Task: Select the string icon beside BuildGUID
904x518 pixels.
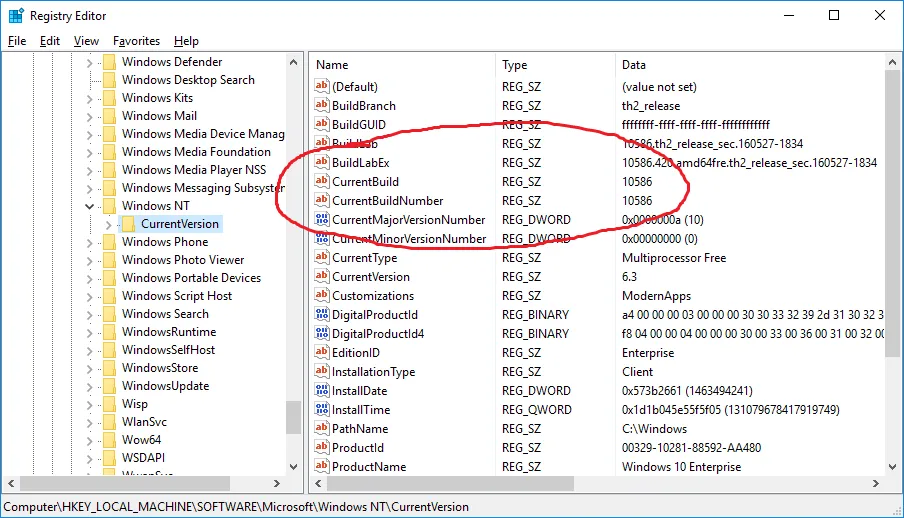Action: pyautogui.click(x=322, y=124)
